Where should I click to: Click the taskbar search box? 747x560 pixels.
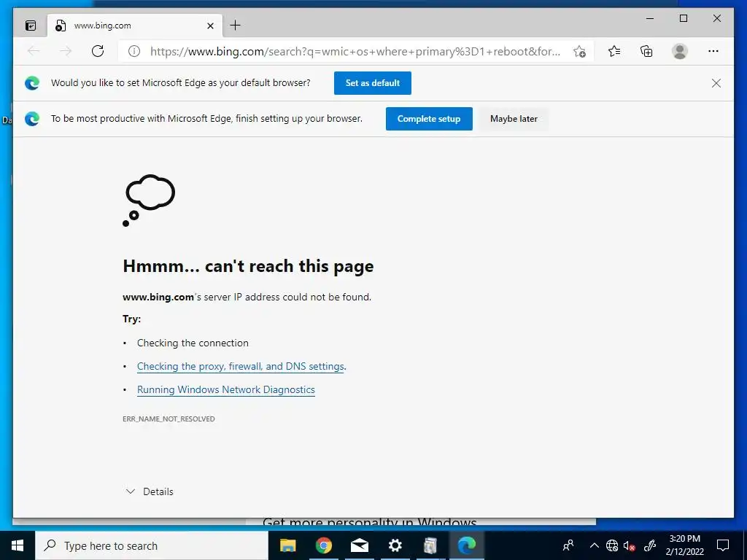click(x=152, y=545)
